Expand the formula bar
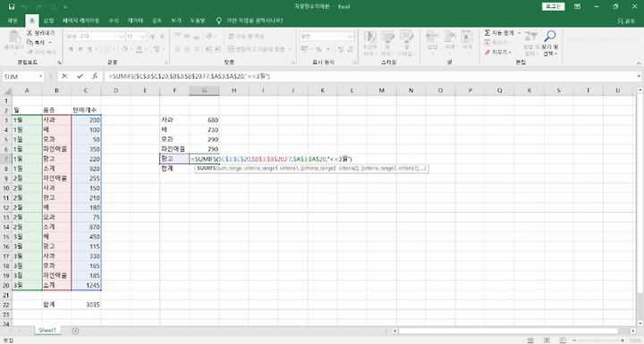 [639, 76]
